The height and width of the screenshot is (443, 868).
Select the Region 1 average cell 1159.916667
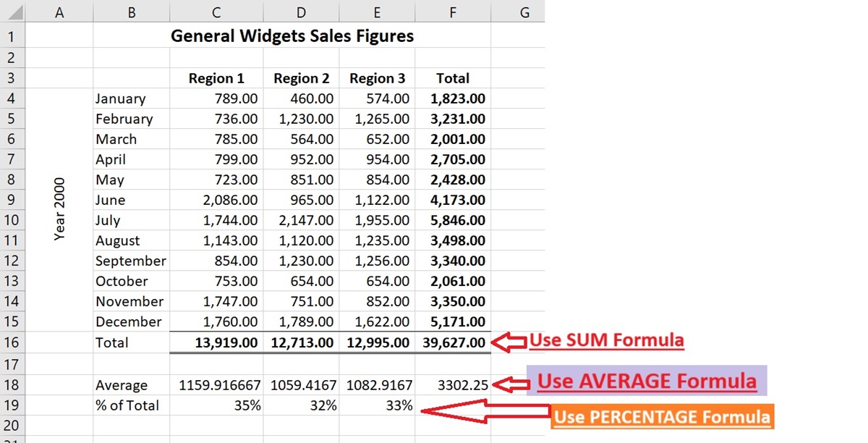pos(216,386)
